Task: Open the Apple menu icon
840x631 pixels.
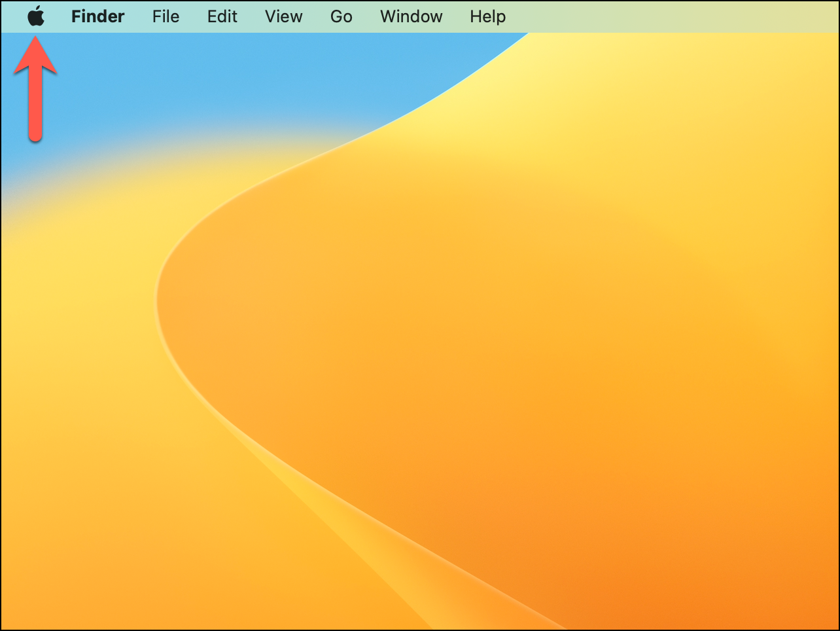Action: tap(36, 16)
